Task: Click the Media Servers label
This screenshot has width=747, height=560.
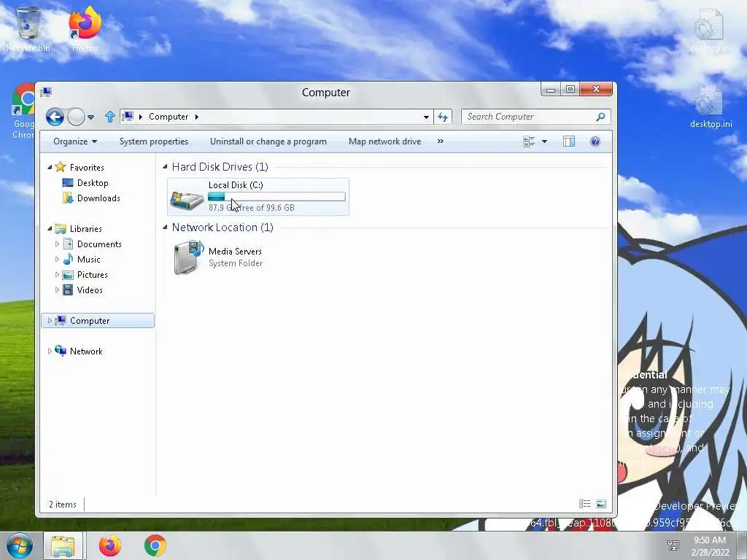Action: (235, 251)
